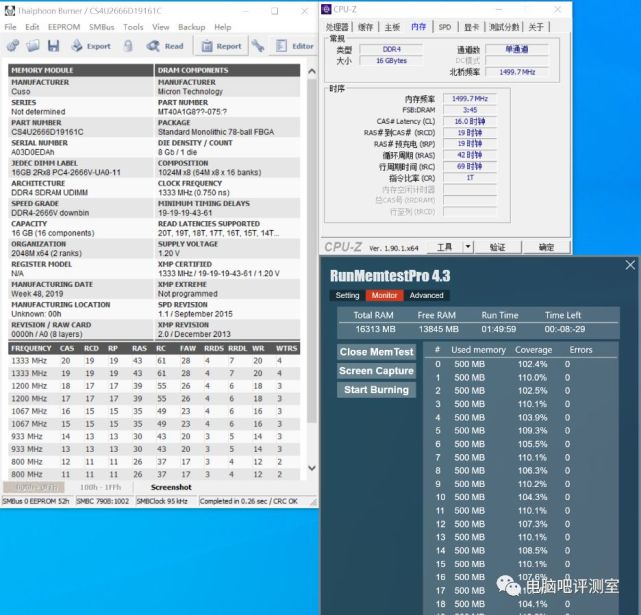Click the FREQUENCY column header

(x=31, y=348)
